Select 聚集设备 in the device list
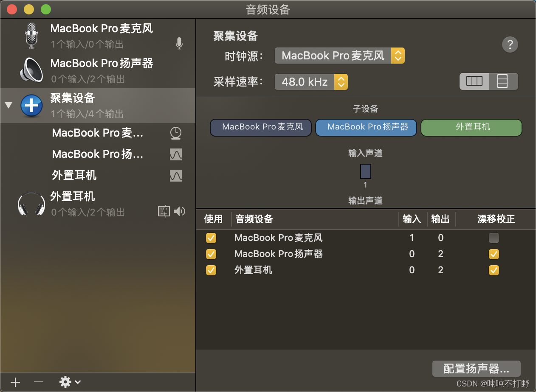This screenshot has width=536, height=392. click(x=98, y=106)
